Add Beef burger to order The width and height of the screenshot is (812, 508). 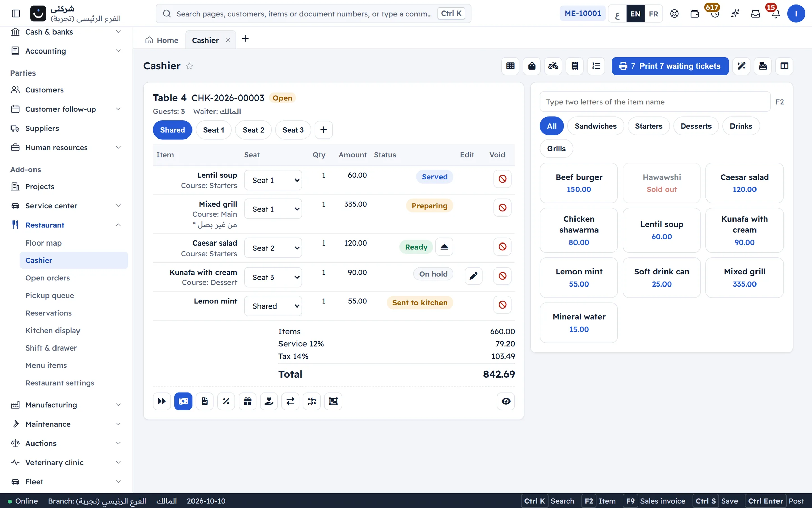pyautogui.click(x=579, y=183)
